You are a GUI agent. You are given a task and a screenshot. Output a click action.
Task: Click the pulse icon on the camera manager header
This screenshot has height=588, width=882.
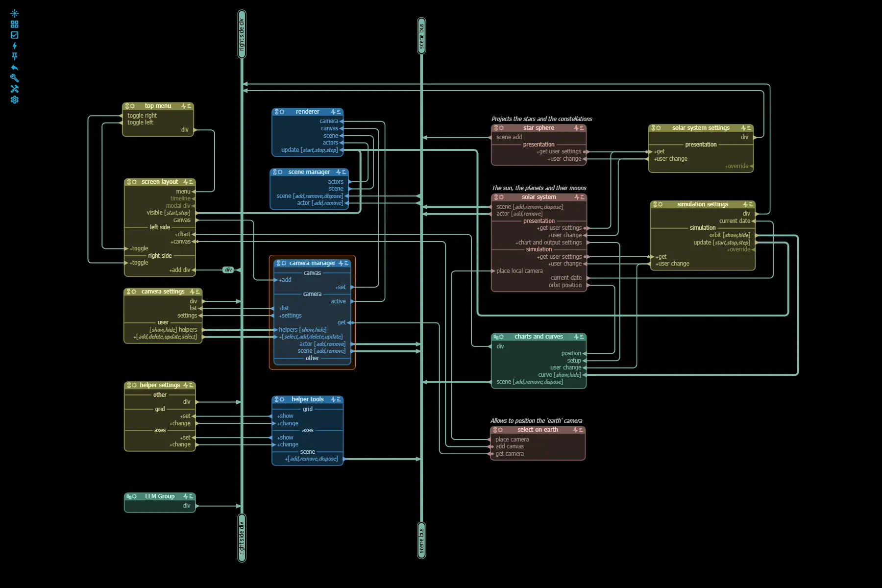pos(341,263)
